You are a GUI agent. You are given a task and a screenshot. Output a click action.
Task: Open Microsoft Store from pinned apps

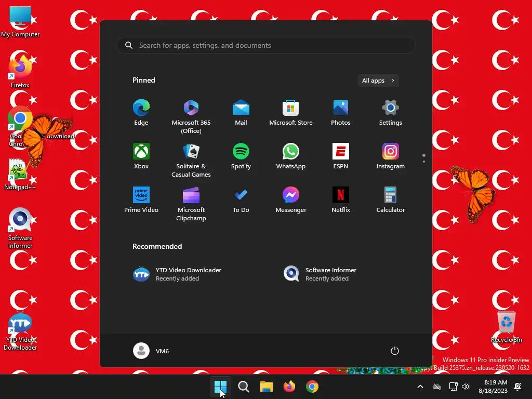(x=291, y=113)
